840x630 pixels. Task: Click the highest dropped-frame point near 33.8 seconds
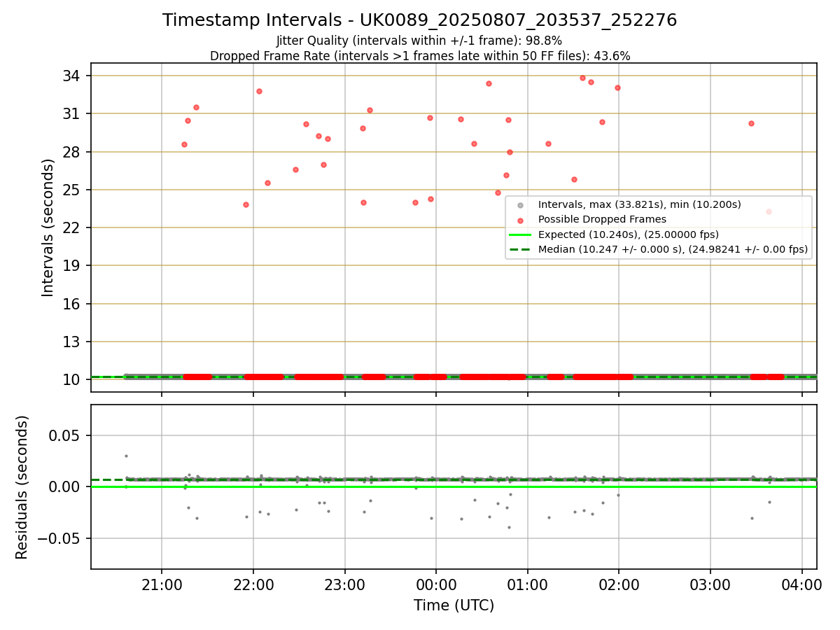pos(582,78)
